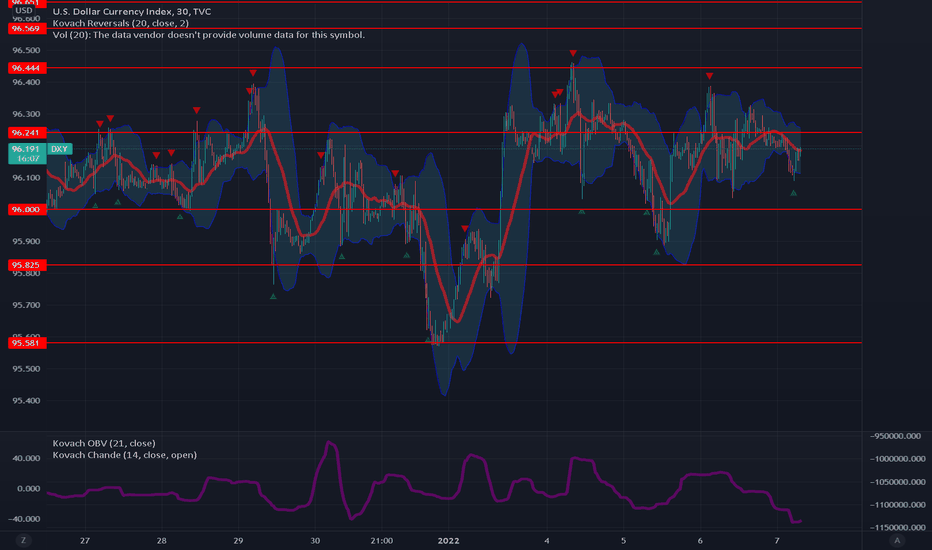This screenshot has height=550, width=932.
Task: Click the 27 date on time axis
Action: coord(85,540)
